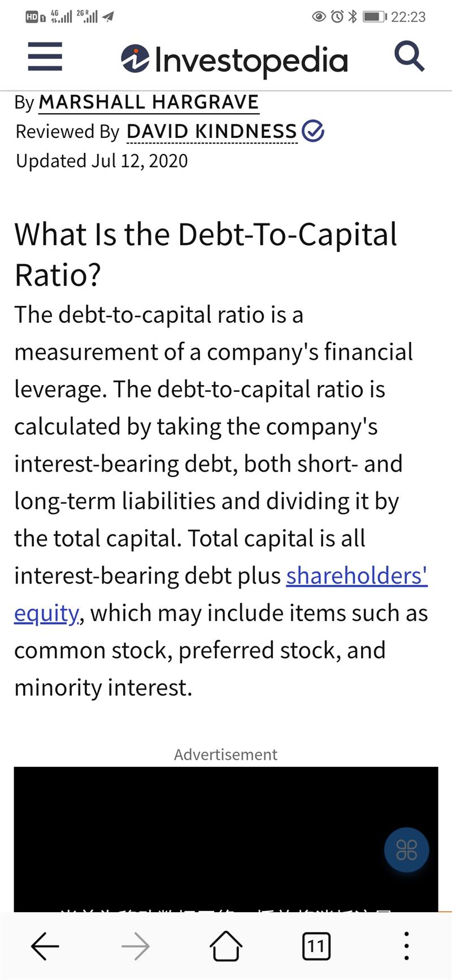452x980 pixels.
Task: Tap the browser forward arrow
Action: (136, 946)
